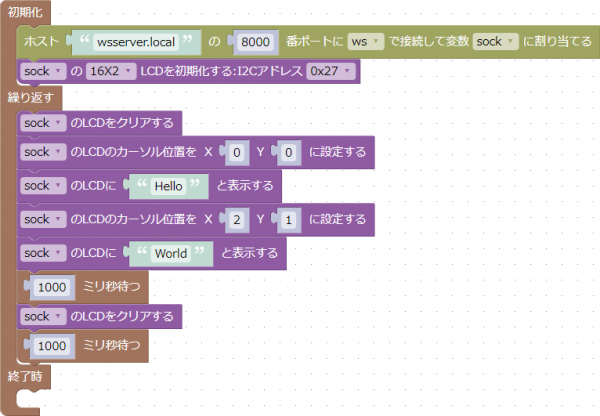Edit the 8000 port number field
The width and height of the screenshot is (600, 416).
pyautogui.click(x=255, y=42)
